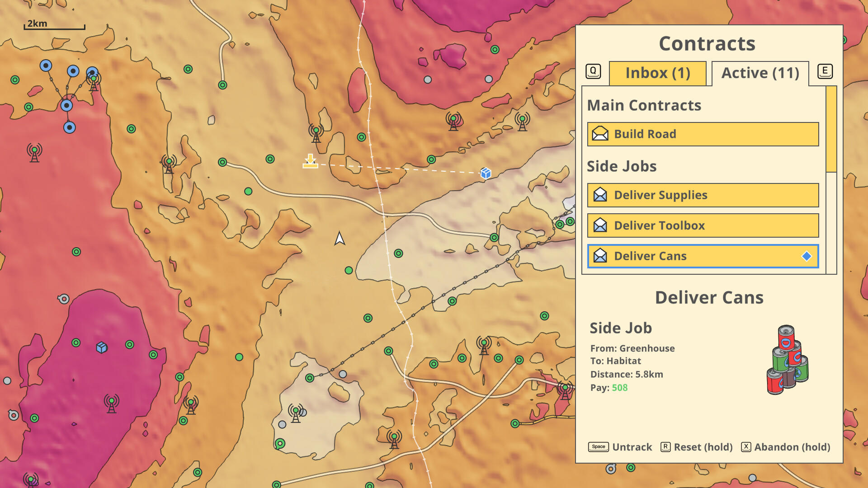868x488 pixels.
Task: Switch to the Inbox tab
Action: pyautogui.click(x=658, y=73)
